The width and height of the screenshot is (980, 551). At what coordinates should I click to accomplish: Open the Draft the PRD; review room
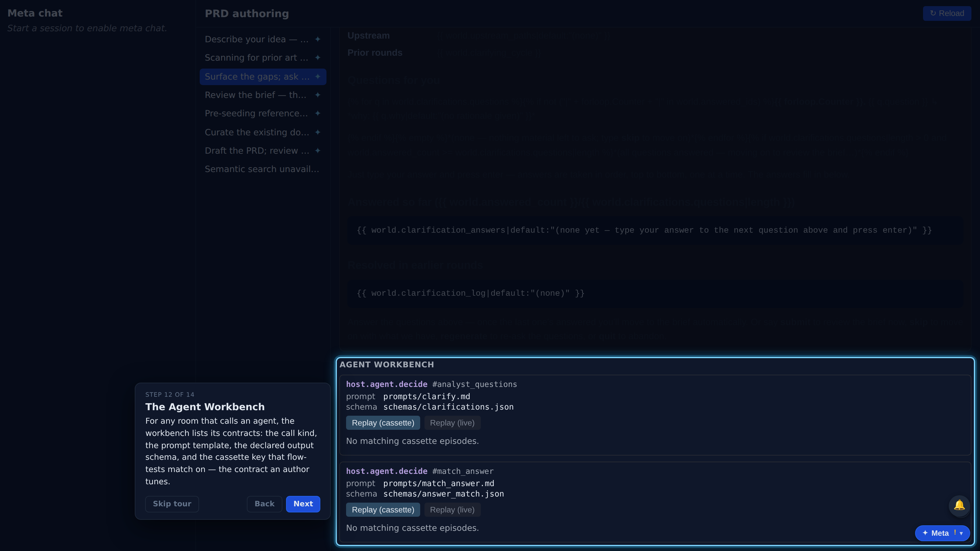tap(262, 151)
